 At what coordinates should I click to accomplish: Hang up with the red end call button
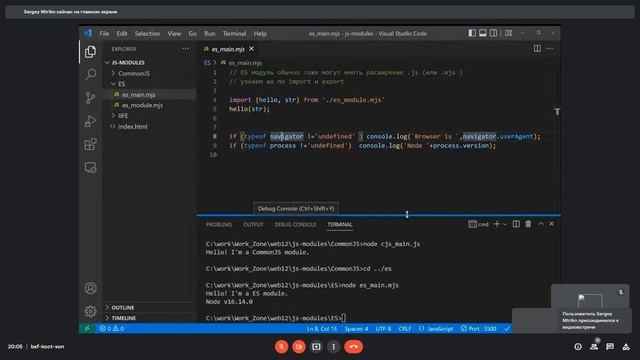(x=353, y=347)
